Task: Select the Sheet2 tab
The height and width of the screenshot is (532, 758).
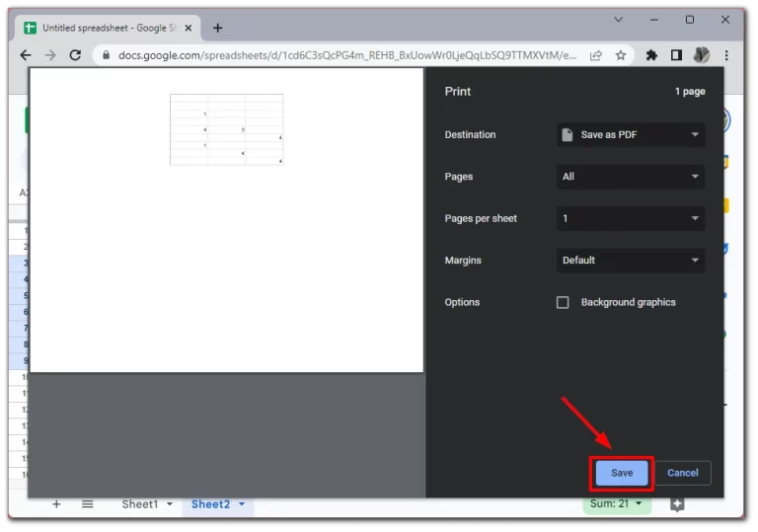Action: click(210, 504)
